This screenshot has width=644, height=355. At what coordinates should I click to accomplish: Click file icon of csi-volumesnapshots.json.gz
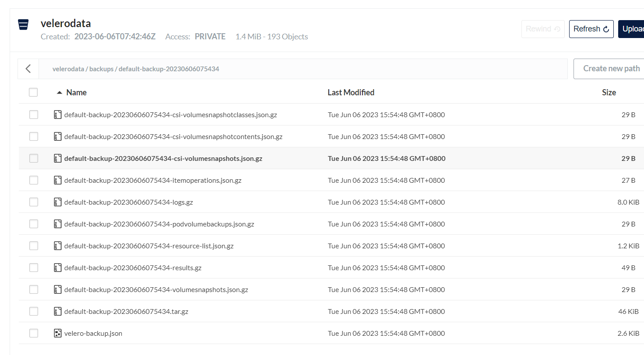click(x=57, y=159)
